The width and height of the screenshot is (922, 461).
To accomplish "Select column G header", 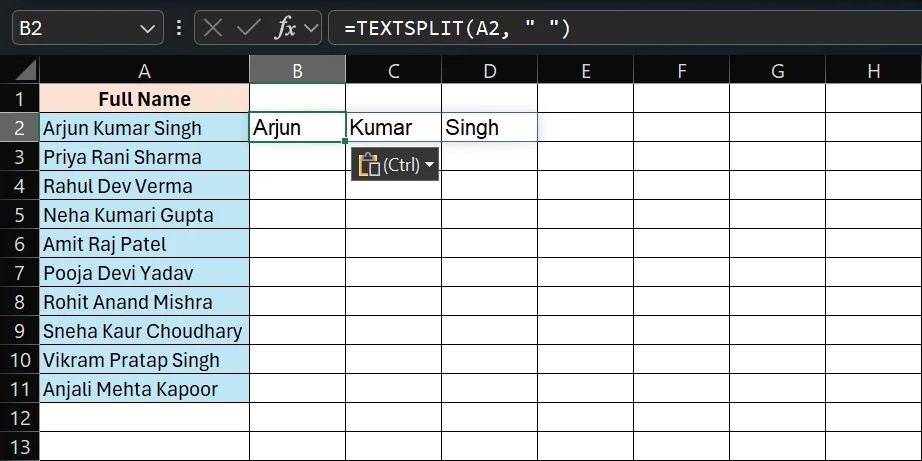I will 777,71.
